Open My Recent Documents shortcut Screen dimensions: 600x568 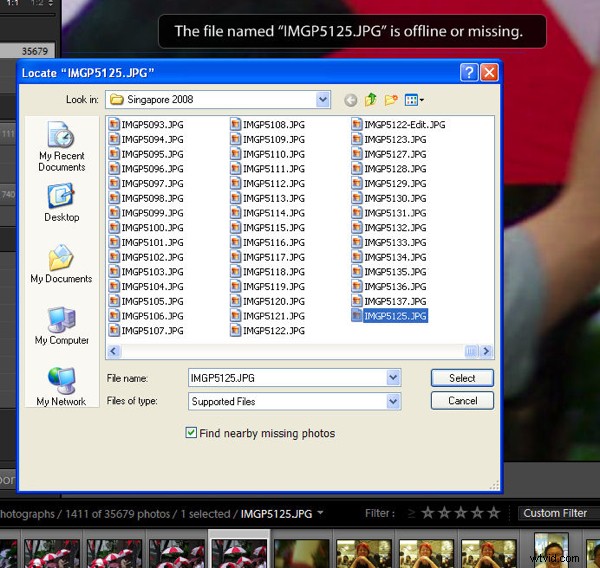pos(61,146)
